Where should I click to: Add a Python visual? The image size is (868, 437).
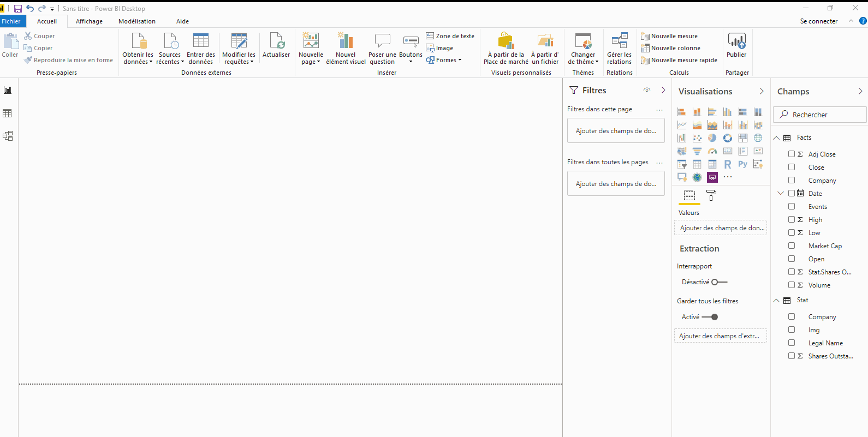point(743,164)
